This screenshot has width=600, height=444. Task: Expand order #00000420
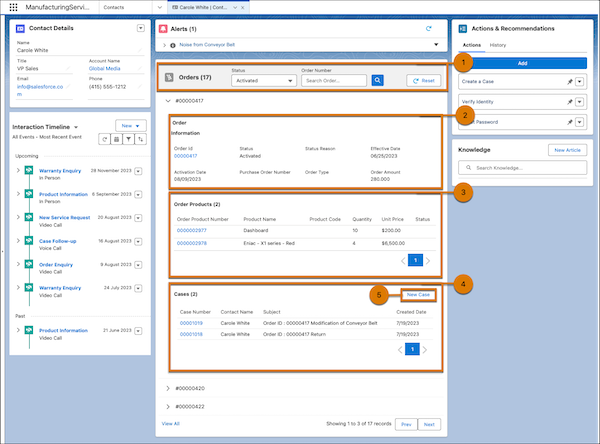tap(168, 388)
